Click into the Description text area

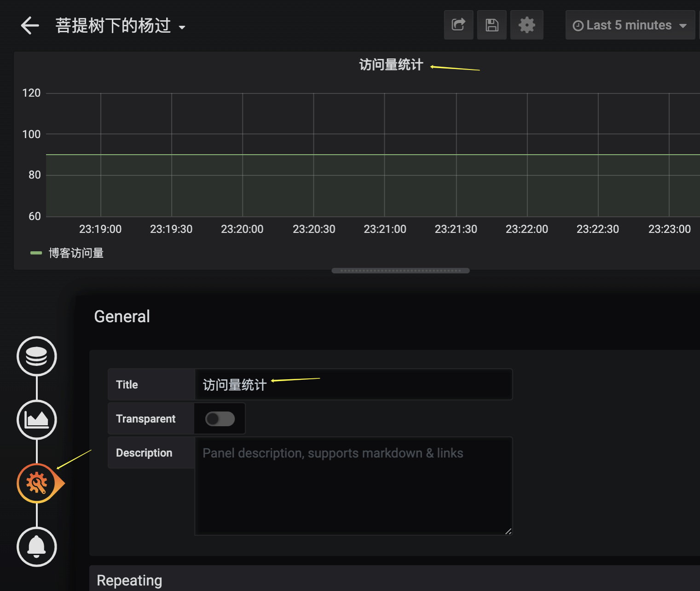tap(353, 486)
